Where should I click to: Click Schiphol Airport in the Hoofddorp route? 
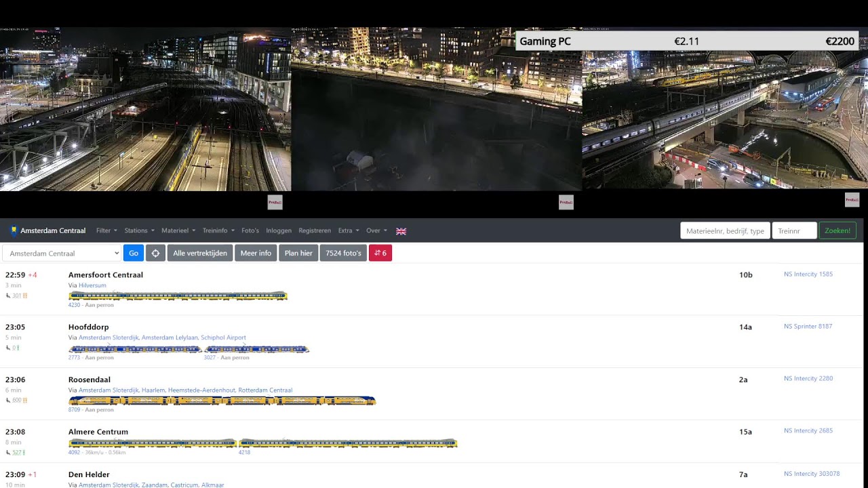pyautogui.click(x=223, y=338)
